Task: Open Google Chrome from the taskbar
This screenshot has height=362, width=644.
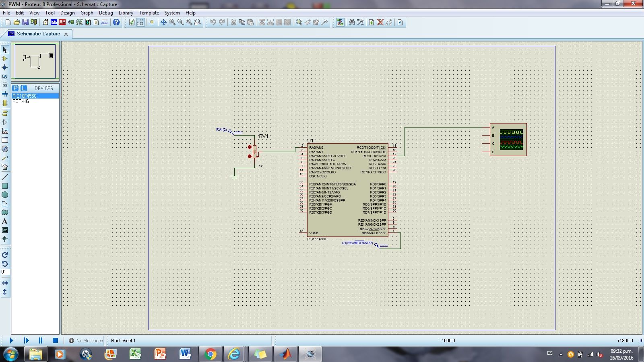Action: 210,354
